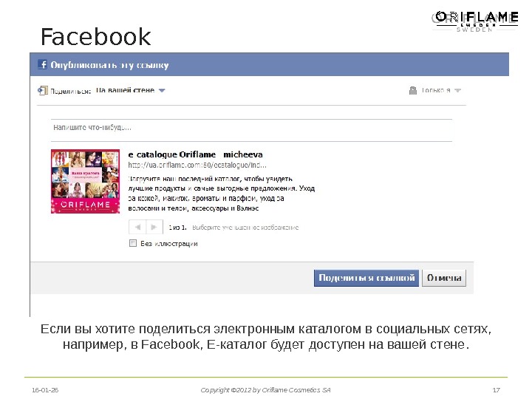Image resolution: width=532 pixels, height=399 pixels.
Task: Click the 'Напишите что-нибудь' text field
Action: tap(251, 130)
